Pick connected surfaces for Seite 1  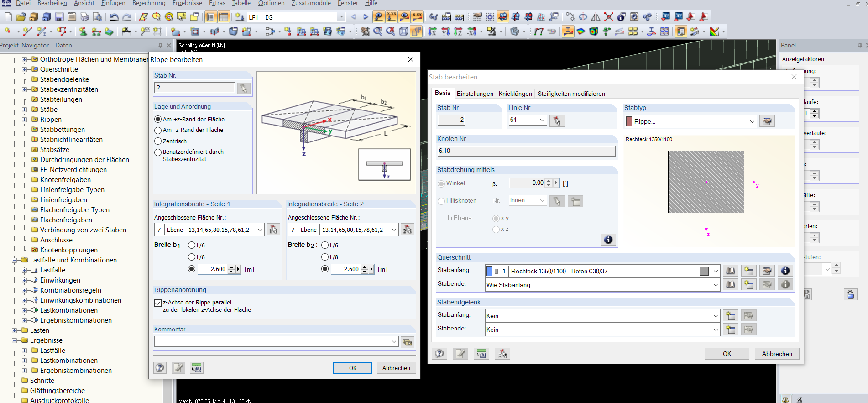click(273, 230)
